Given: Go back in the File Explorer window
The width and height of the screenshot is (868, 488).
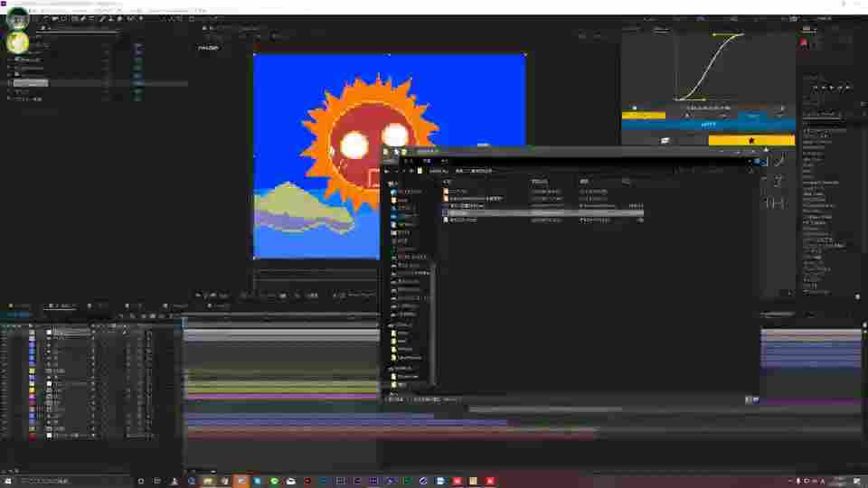Looking at the screenshot, I should click(x=388, y=171).
